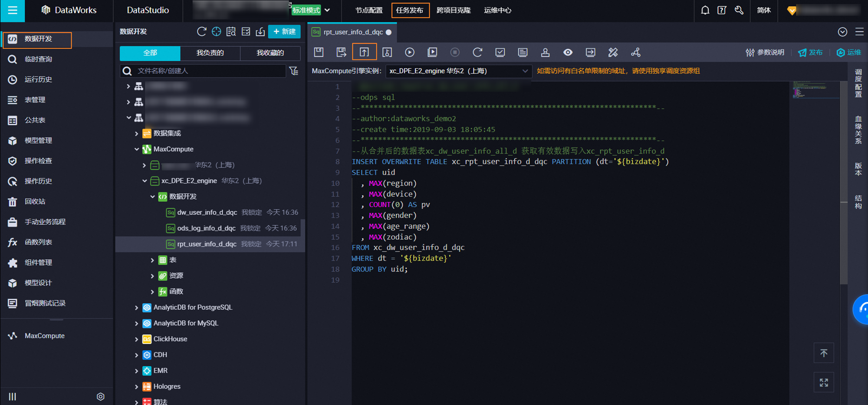Click the scroll-to-top arrow button

[824, 353]
